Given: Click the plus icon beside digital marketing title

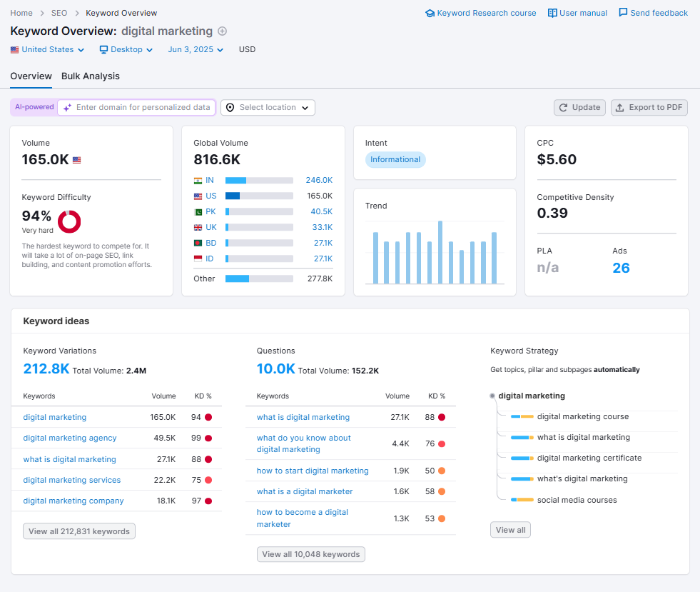Looking at the screenshot, I should (x=221, y=32).
